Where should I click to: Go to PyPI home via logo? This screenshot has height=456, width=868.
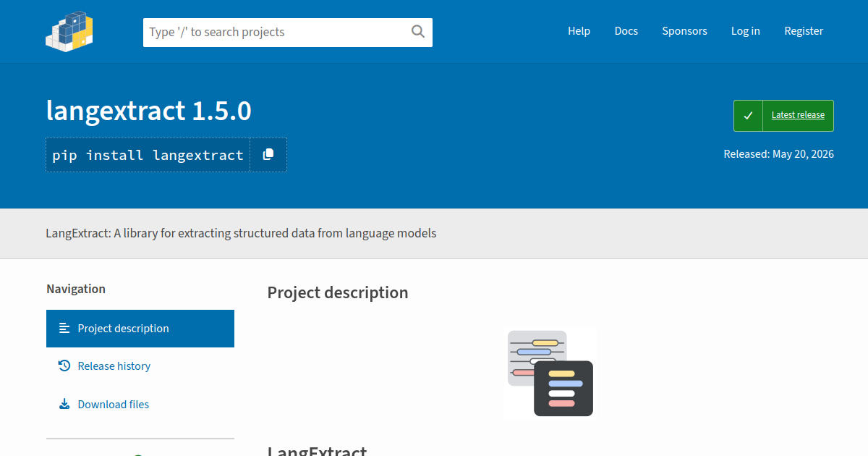[x=69, y=31]
